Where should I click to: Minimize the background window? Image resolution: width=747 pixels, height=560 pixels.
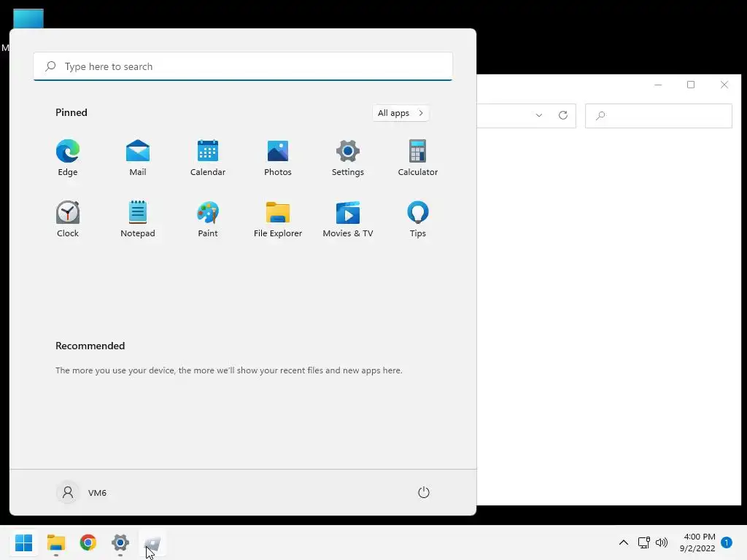pos(659,85)
